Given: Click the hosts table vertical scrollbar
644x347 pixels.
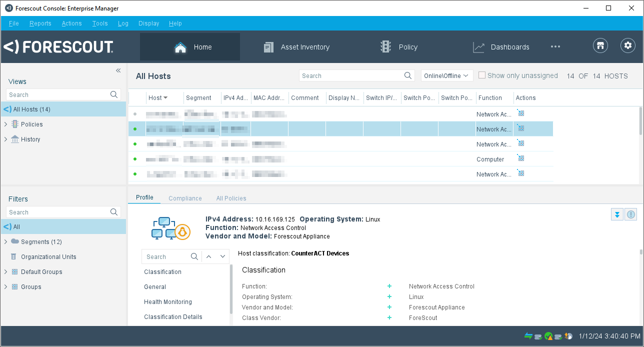Looking at the screenshot, I should pos(641,121).
